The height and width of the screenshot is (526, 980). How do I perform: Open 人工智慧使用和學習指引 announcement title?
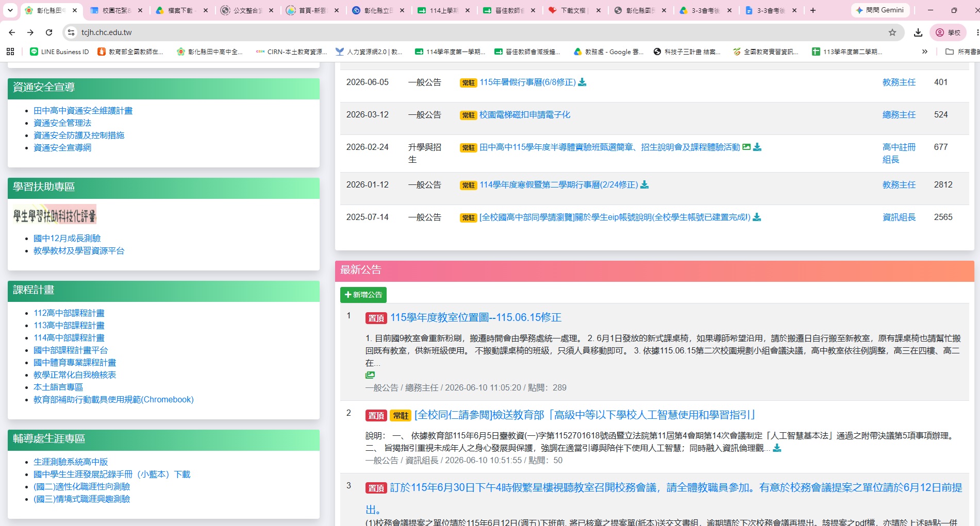tap(585, 415)
